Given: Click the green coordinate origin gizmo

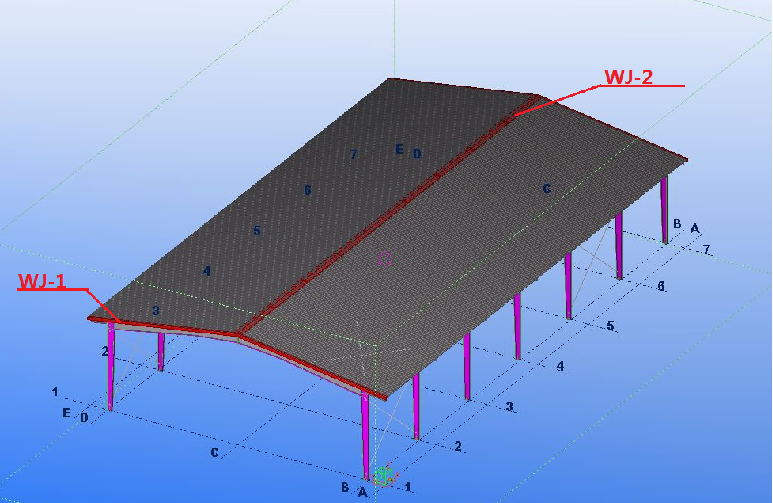Looking at the screenshot, I should click(x=384, y=475).
